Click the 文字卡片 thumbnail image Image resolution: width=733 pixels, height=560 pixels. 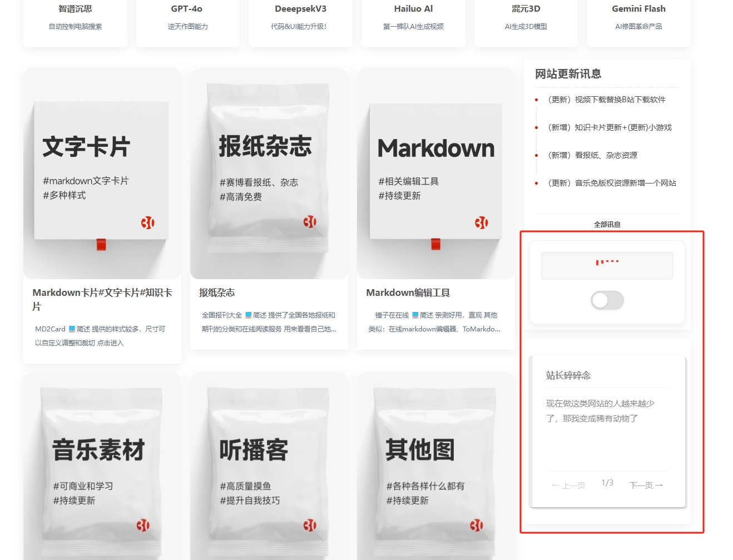pyautogui.click(x=102, y=174)
